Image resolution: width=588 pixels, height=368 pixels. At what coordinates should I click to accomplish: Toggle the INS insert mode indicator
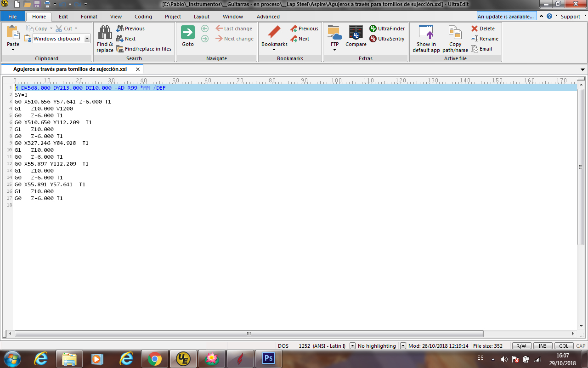point(543,346)
